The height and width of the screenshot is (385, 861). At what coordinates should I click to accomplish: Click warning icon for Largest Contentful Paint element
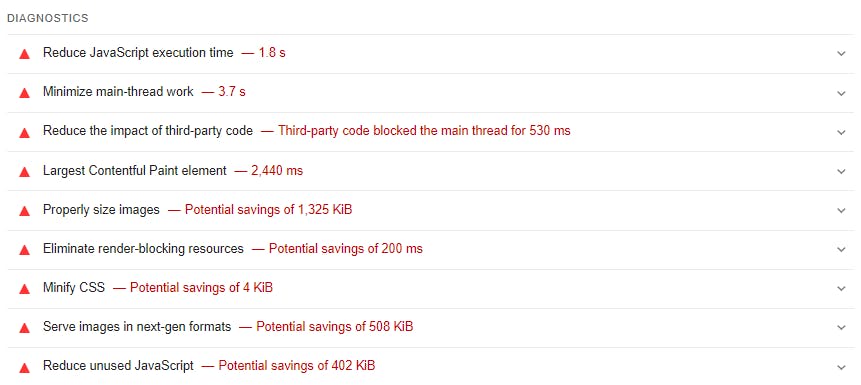pos(24,172)
